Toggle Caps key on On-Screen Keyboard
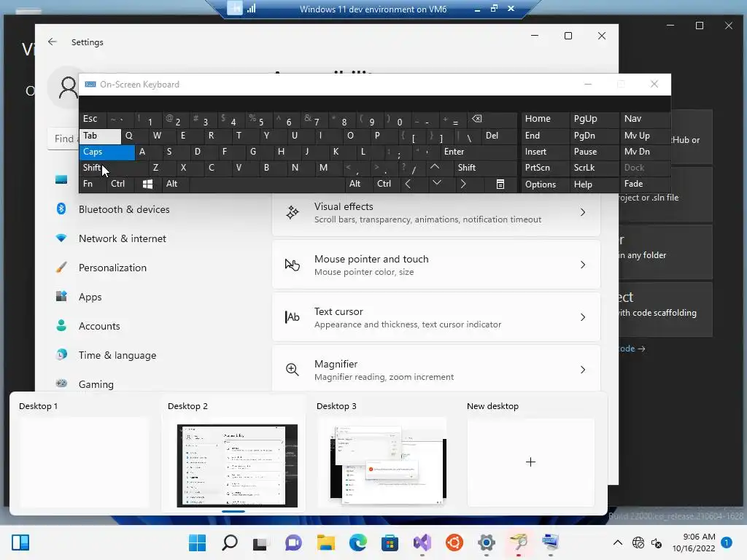Viewport: 747px width, 560px height. pyautogui.click(x=107, y=152)
